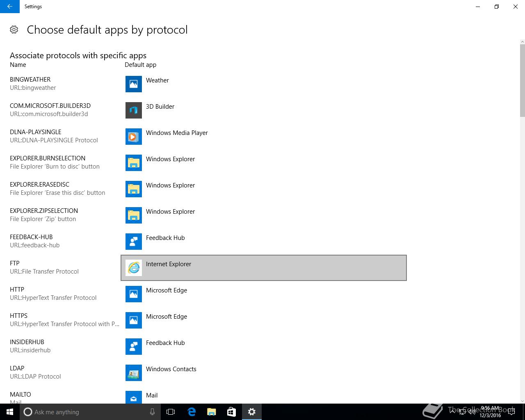
Task: Click 'URL:File Transfer Protocol' description text
Action: (44, 272)
